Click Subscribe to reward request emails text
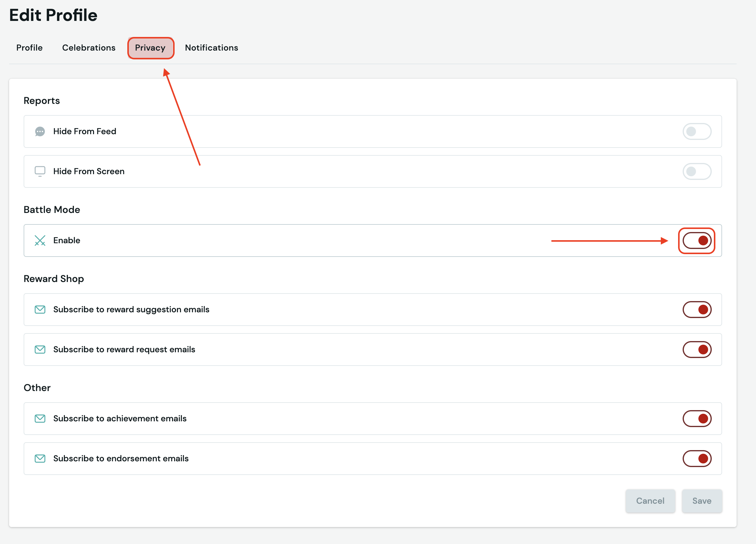 pos(124,350)
